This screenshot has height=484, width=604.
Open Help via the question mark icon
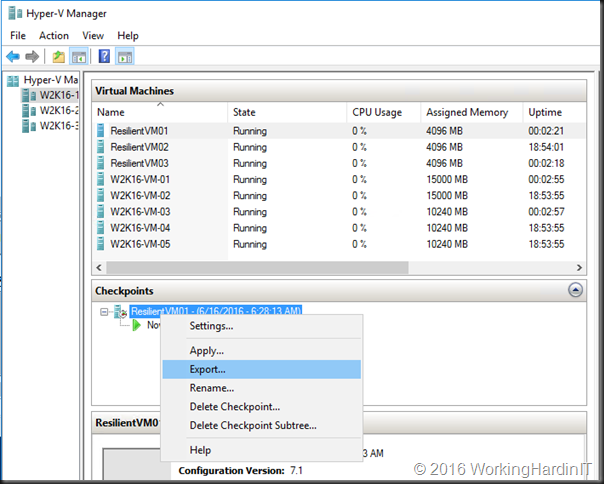coord(104,57)
